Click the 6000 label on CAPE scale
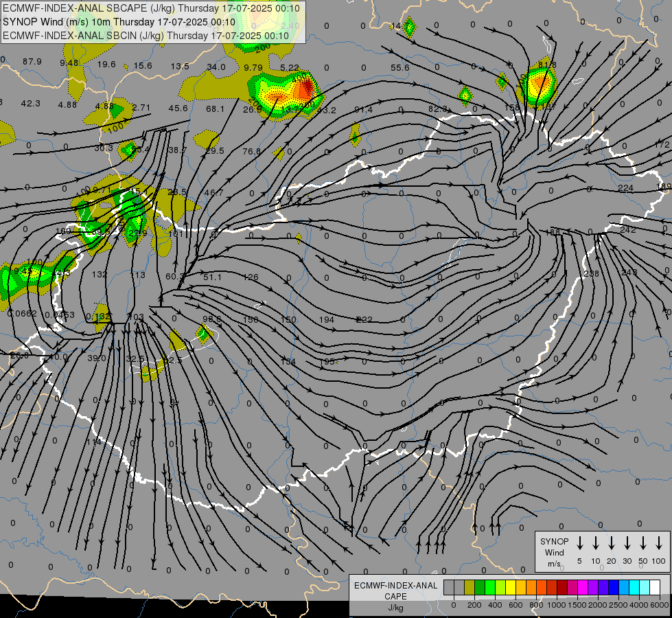 pyautogui.click(x=659, y=605)
